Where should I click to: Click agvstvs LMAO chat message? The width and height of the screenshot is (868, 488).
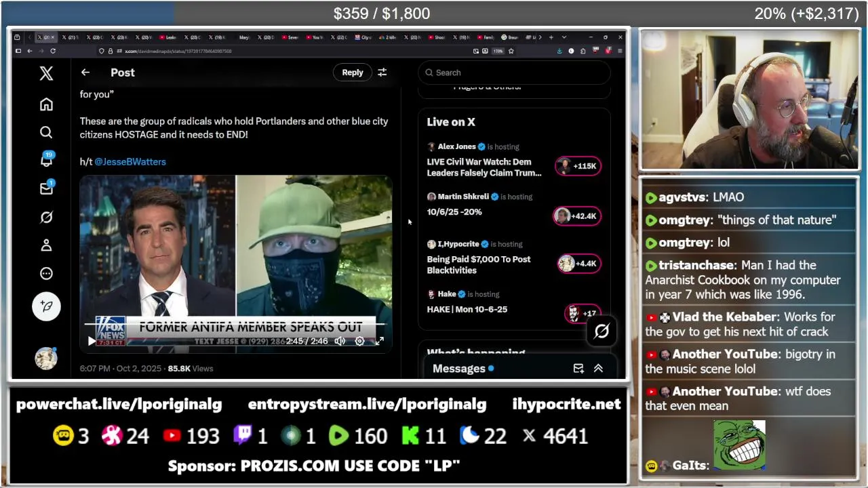694,197
